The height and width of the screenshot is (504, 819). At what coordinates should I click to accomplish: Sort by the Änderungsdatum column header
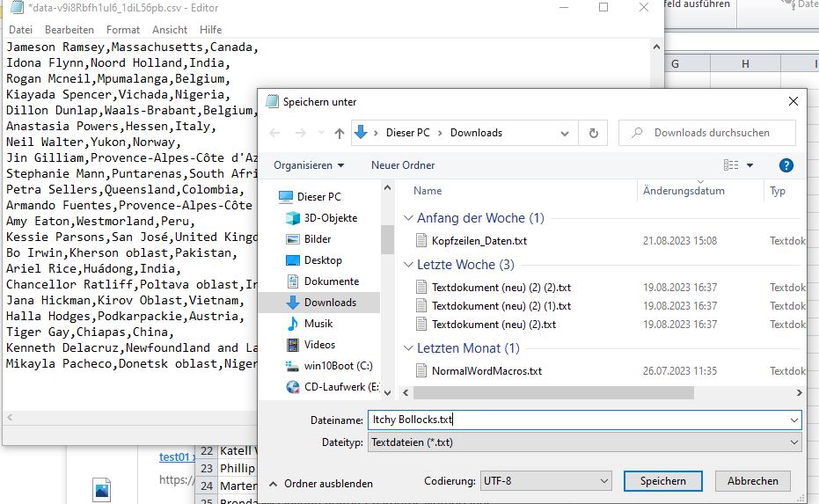684,191
